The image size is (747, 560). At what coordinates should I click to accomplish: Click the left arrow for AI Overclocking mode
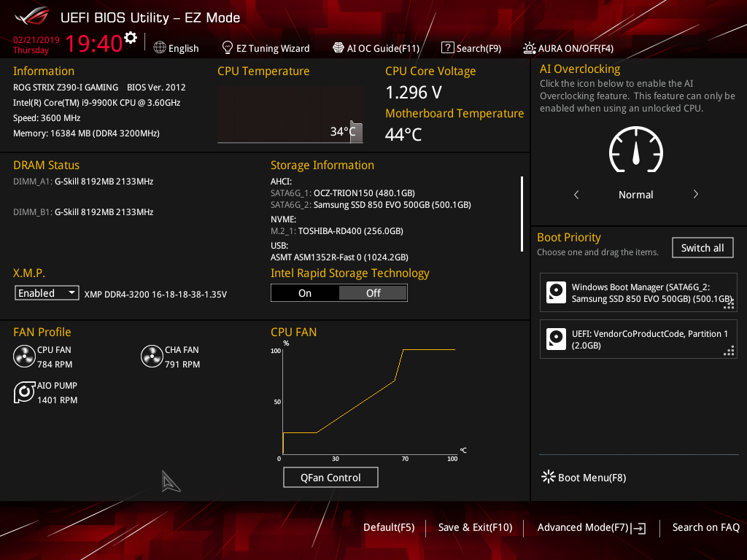pyautogui.click(x=576, y=194)
